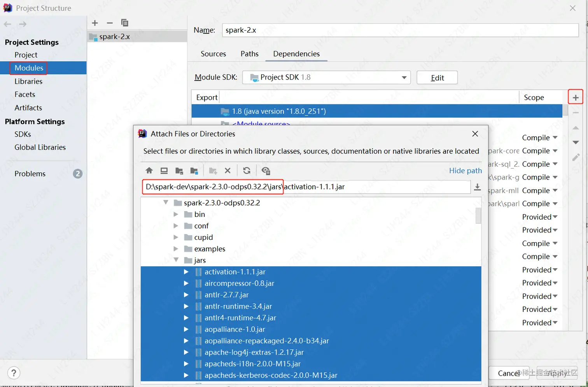Jump to project directory icon

(x=179, y=171)
